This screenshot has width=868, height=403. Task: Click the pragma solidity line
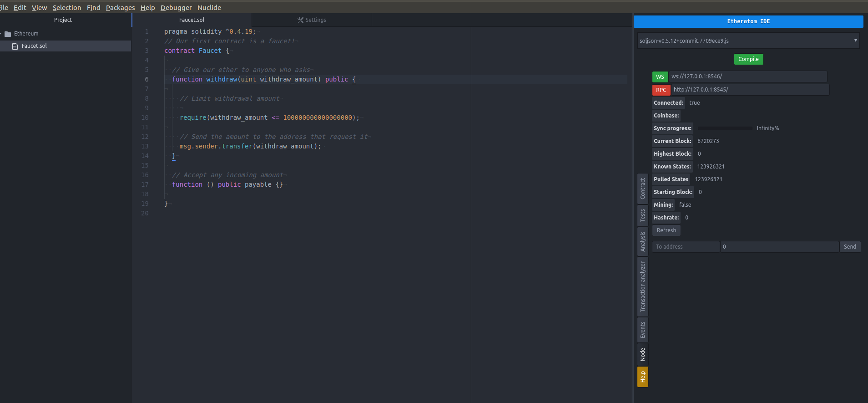coord(210,31)
